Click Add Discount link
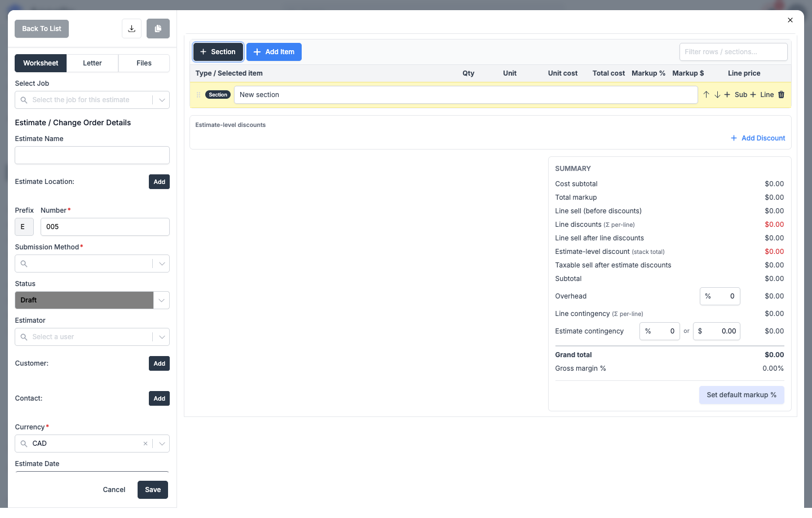Viewport: 812px width, 518px height. pos(758,138)
